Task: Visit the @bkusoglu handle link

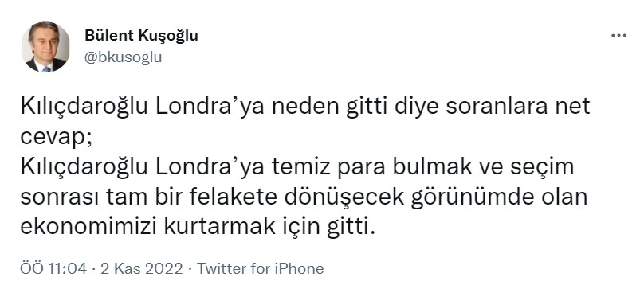Action: click(123, 57)
